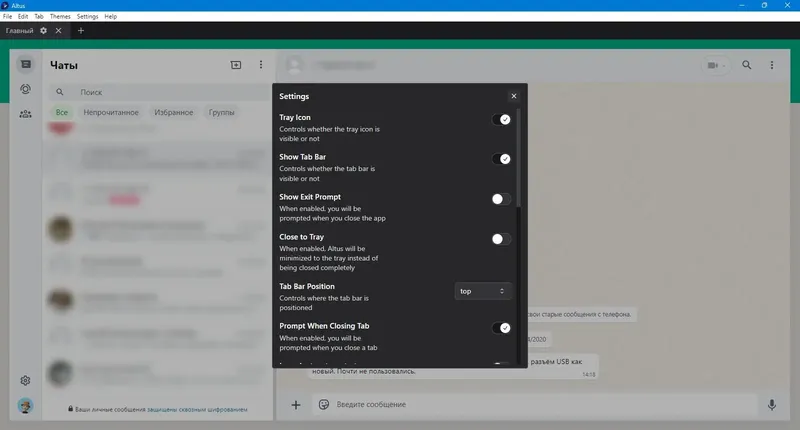Open the contact avatar in chat header
The image size is (800, 430).
pyautogui.click(x=294, y=65)
